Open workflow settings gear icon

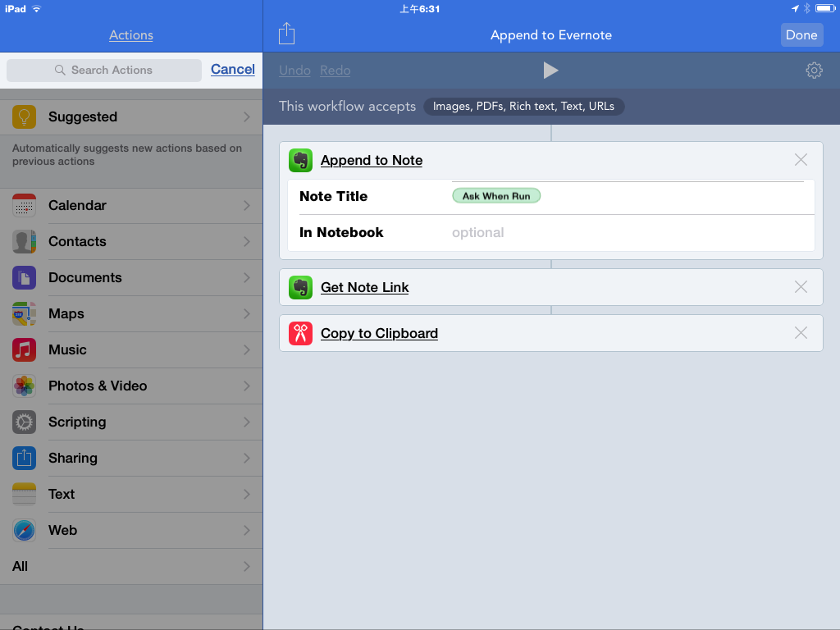pos(814,71)
